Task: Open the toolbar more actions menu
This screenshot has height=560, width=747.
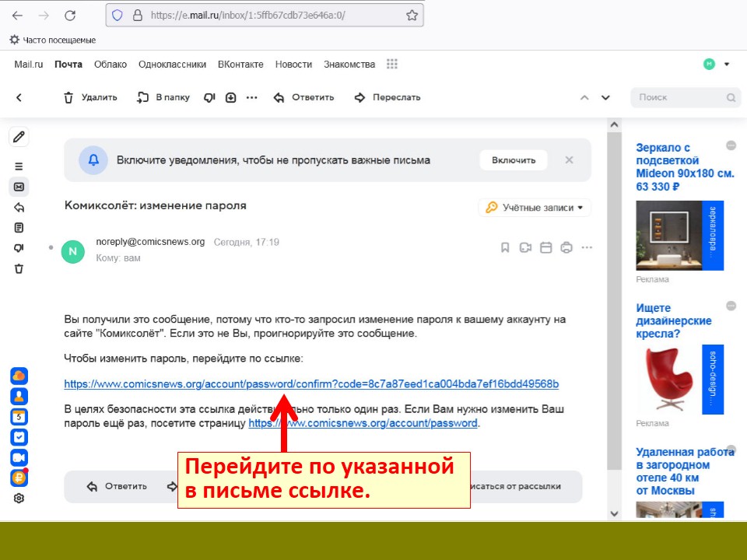Action: coord(251,98)
